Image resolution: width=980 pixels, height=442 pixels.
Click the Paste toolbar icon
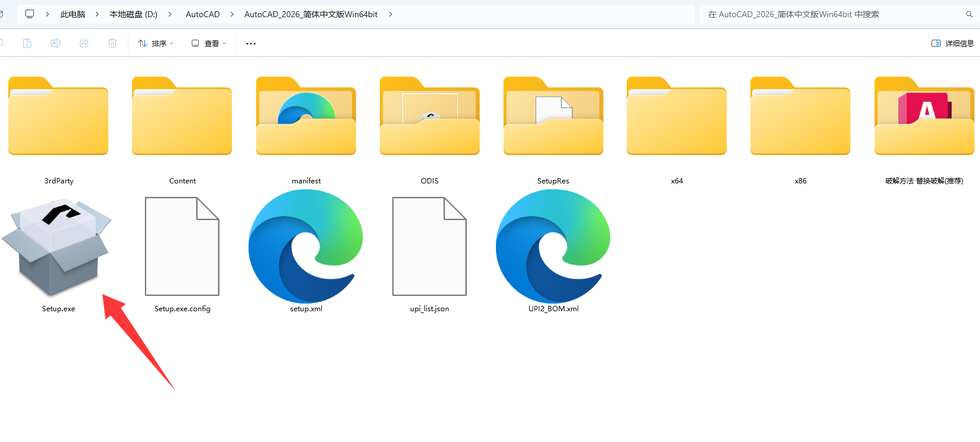[27, 43]
